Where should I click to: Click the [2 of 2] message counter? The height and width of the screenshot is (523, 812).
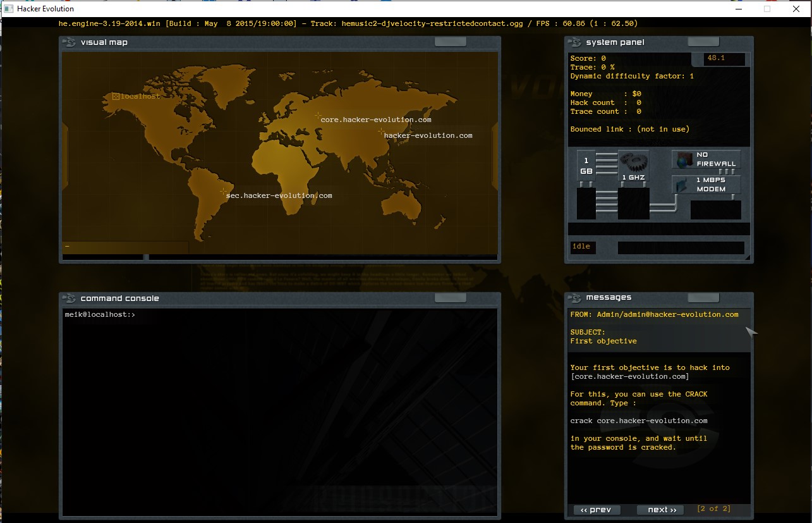point(714,508)
